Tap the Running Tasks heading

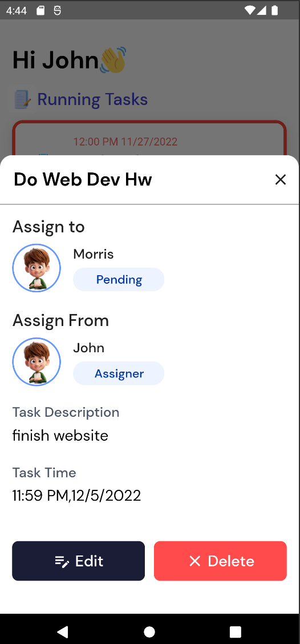(x=92, y=99)
